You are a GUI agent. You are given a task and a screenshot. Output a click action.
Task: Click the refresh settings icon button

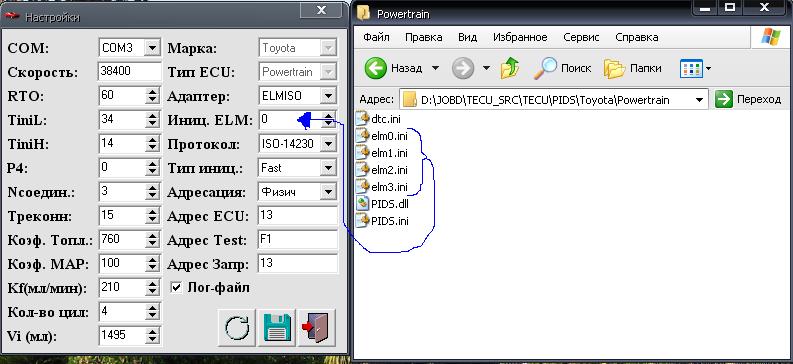[236, 327]
